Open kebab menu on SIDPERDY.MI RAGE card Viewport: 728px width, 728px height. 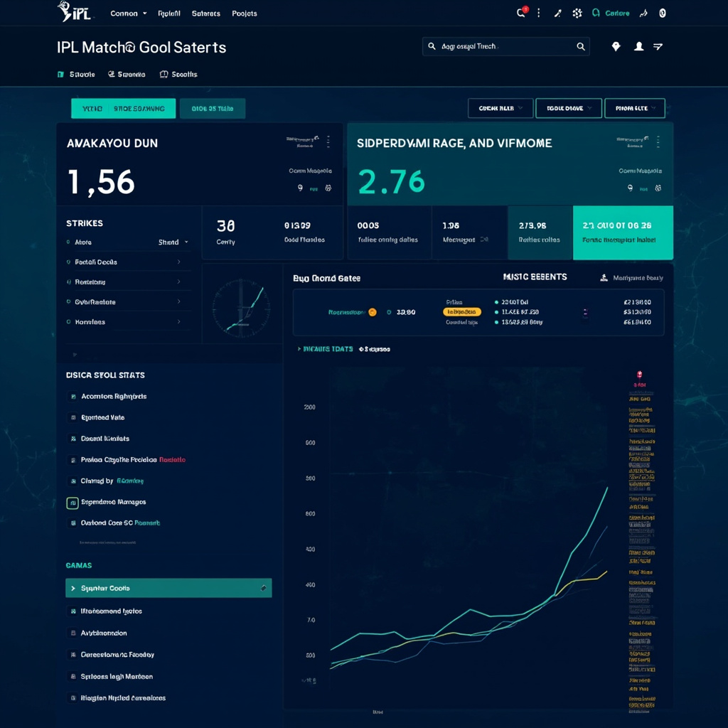pyautogui.click(x=658, y=141)
